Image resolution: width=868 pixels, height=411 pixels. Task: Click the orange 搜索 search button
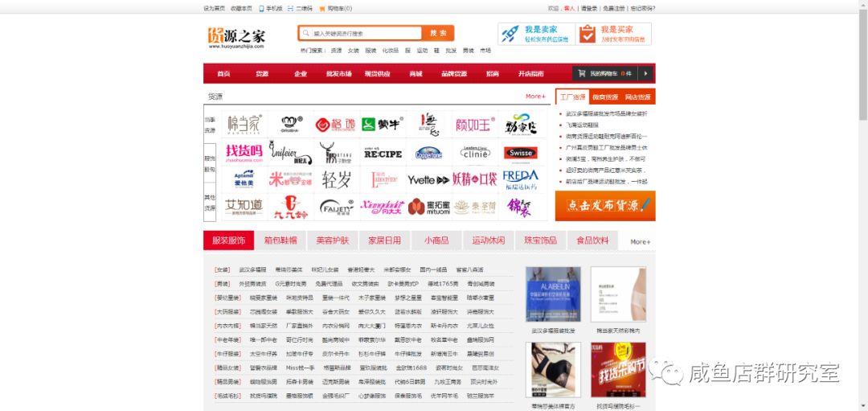tap(438, 33)
